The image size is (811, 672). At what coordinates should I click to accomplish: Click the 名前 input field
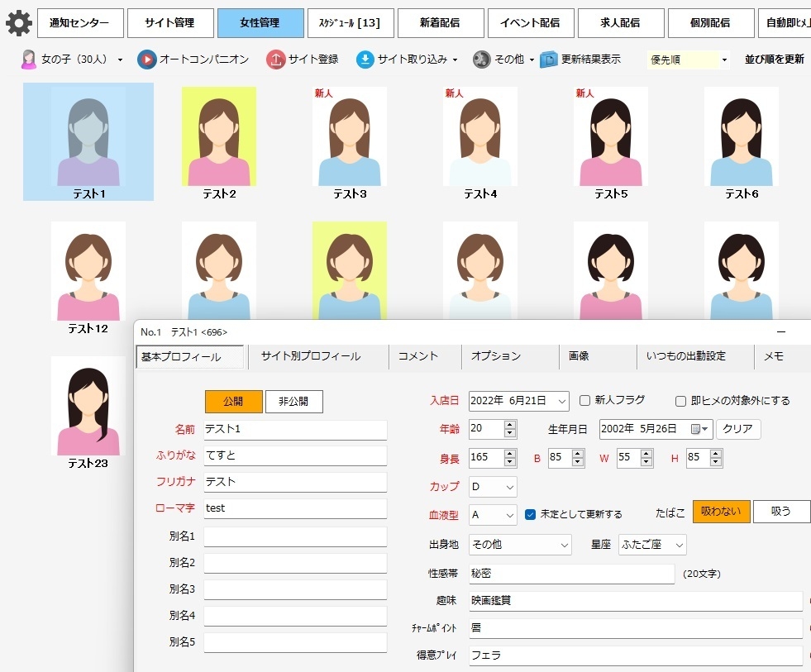pos(295,430)
